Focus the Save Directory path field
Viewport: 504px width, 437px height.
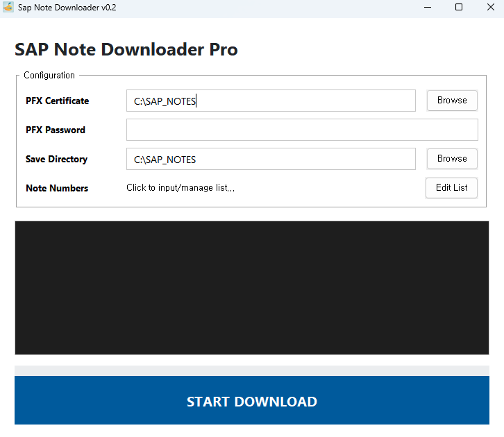click(271, 159)
